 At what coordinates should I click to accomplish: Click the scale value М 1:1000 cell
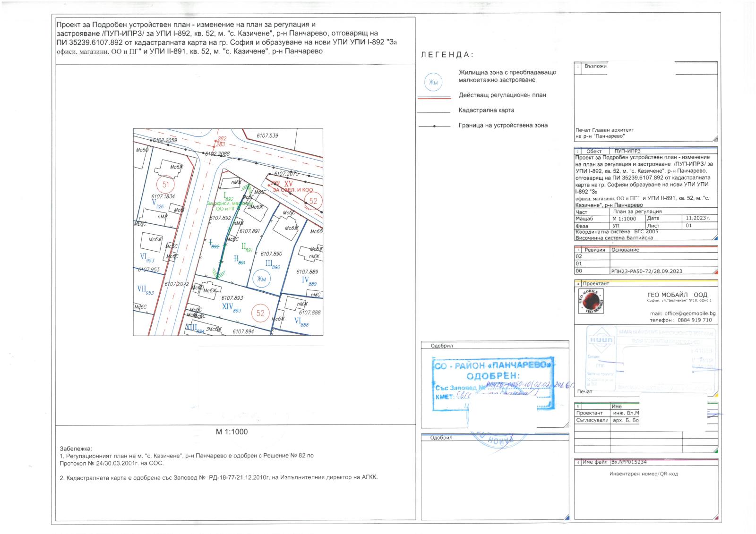click(624, 219)
